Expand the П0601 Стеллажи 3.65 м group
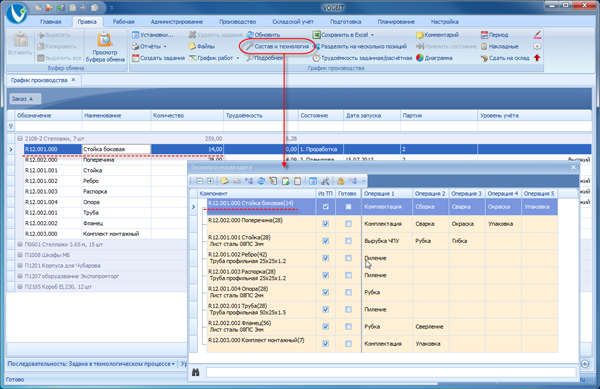The image size is (600, 389). coord(20,244)
